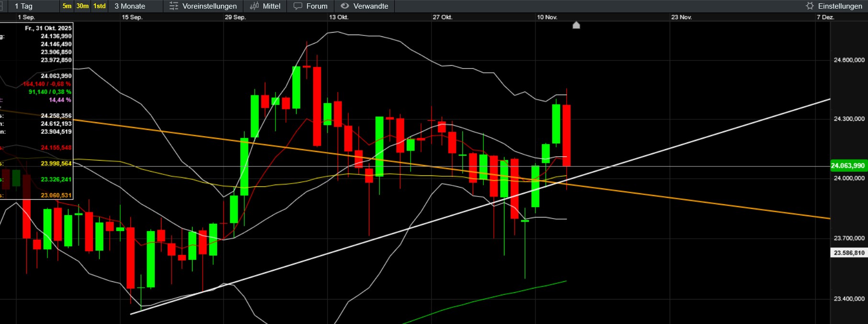Click the Einstellungen gear icon

(810, 6)
